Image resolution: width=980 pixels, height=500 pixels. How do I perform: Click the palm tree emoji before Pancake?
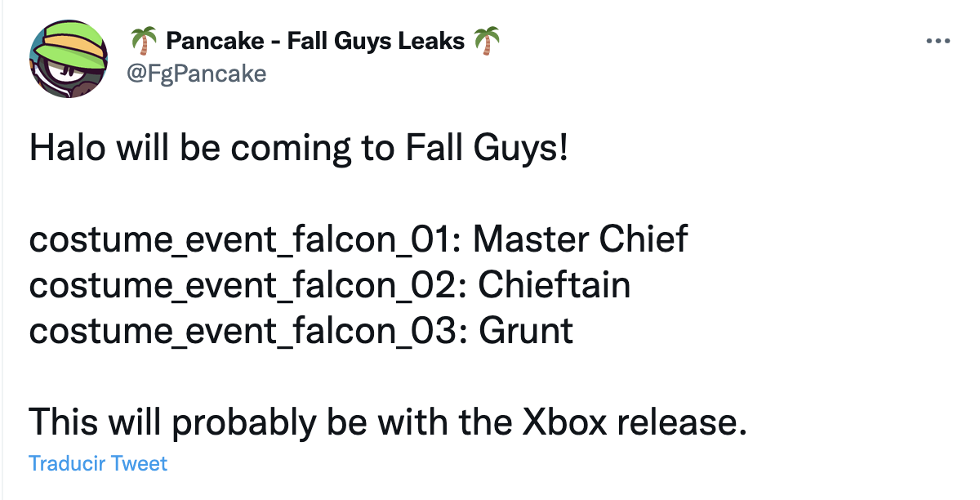pos(143,39)
